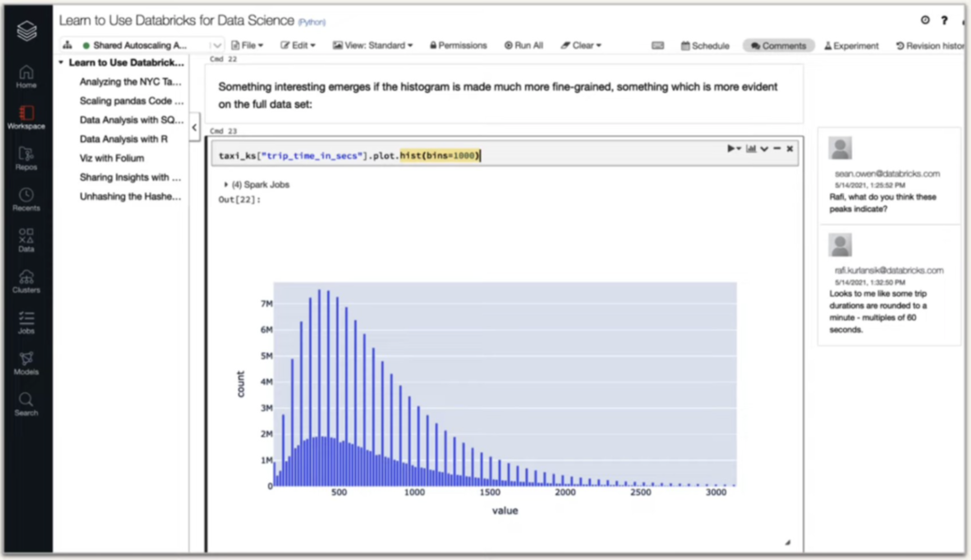Image resolution: width=971 pixels, height=560 pixels.
Task: Open the File menu
Action: pyautogui.click(x=247, y=45)
